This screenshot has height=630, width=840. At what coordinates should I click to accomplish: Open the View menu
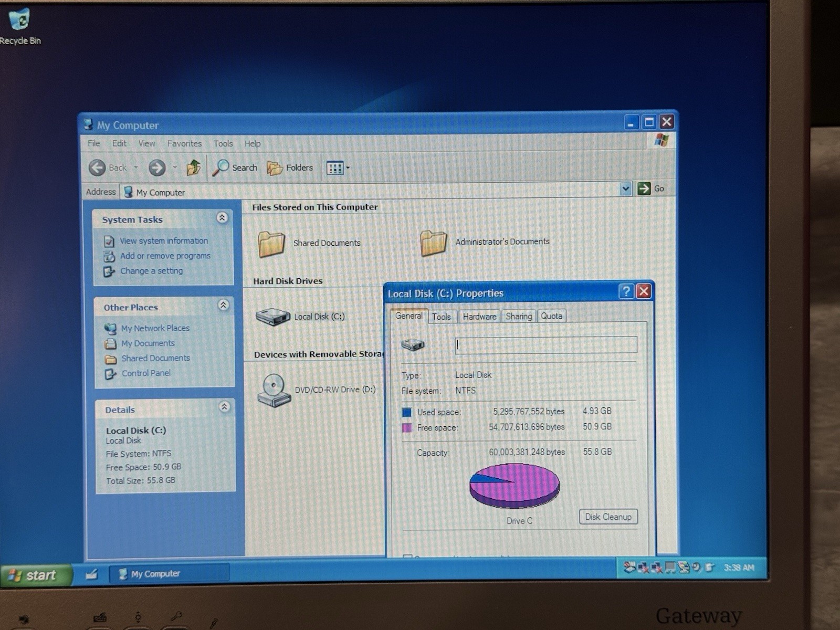click(x=146, y=143)
